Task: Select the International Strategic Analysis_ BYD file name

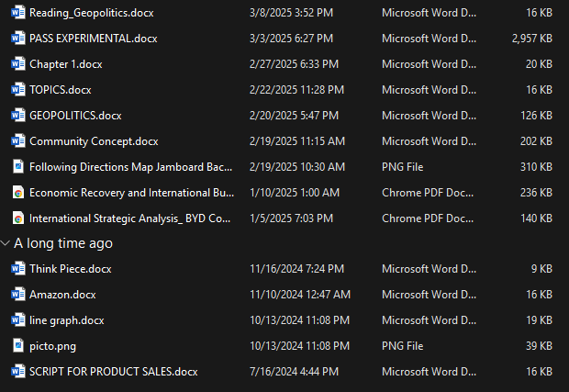Action: point(130,218)
